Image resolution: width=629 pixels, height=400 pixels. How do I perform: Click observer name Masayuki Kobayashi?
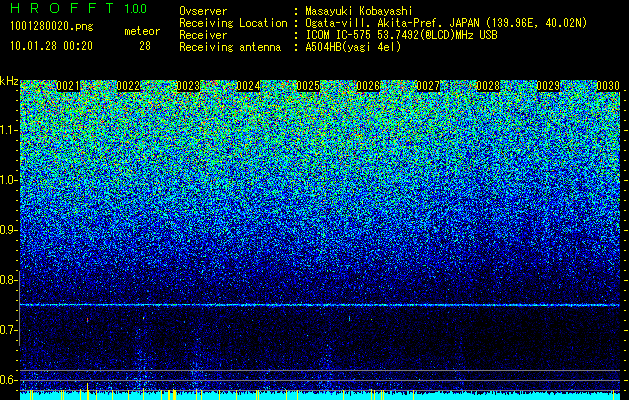[359, 11]
